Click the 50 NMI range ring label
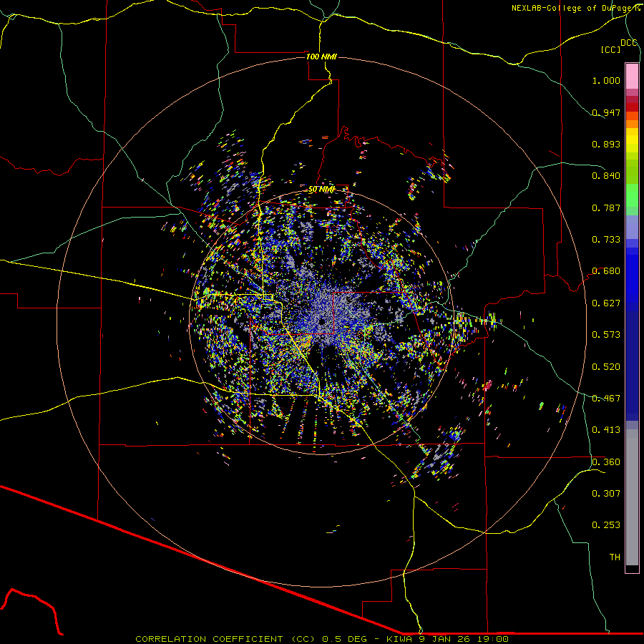Image resolution: width=644 pixels, height=644 pixels. click(321, 190)
